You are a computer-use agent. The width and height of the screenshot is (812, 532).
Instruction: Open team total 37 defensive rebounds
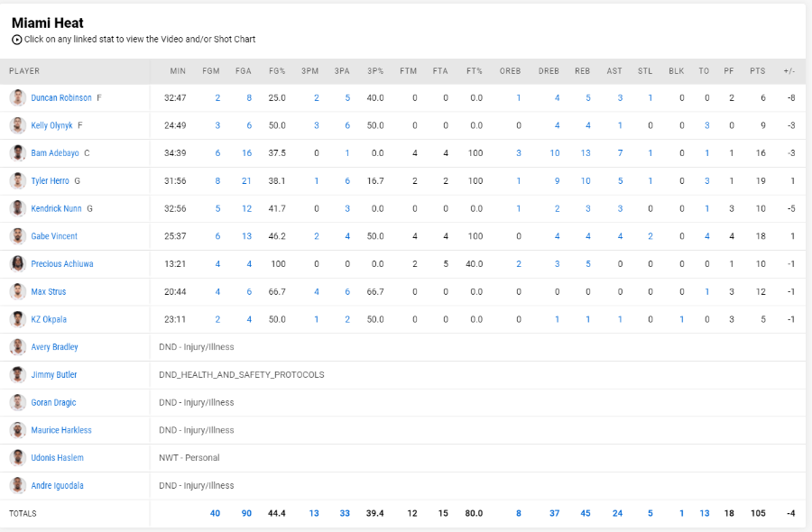click(555, 513)
